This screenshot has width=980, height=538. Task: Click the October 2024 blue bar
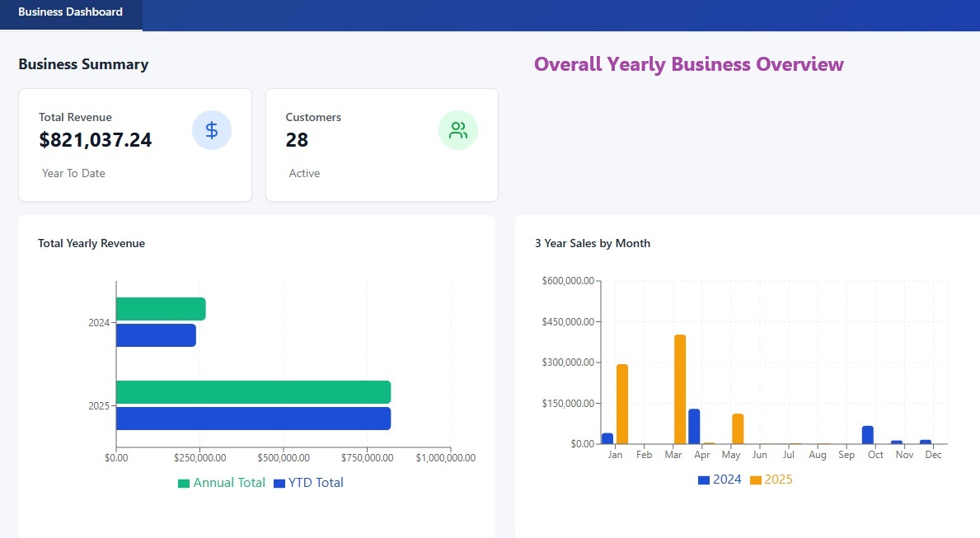pos(868,435)
